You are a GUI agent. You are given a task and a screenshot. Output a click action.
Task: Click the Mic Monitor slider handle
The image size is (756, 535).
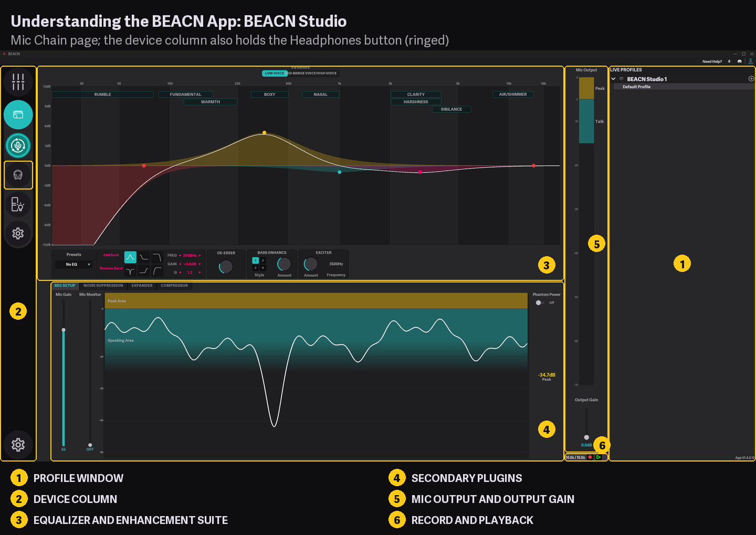(x=90, y=445)
